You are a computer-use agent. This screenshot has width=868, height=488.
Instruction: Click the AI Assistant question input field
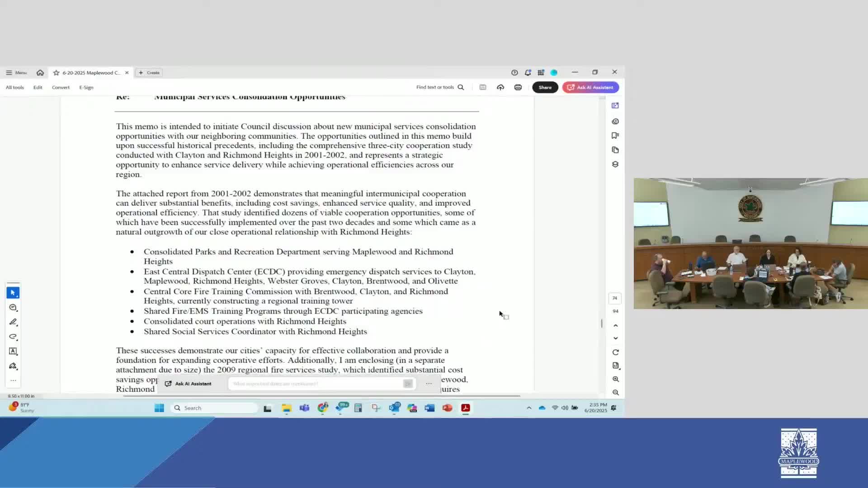[316, 384]
